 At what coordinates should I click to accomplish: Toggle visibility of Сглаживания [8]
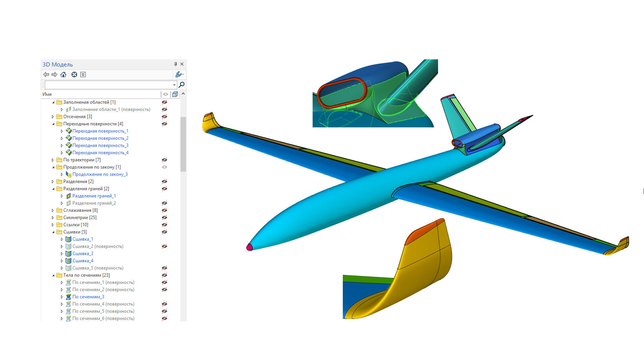(x=164, y=210)
